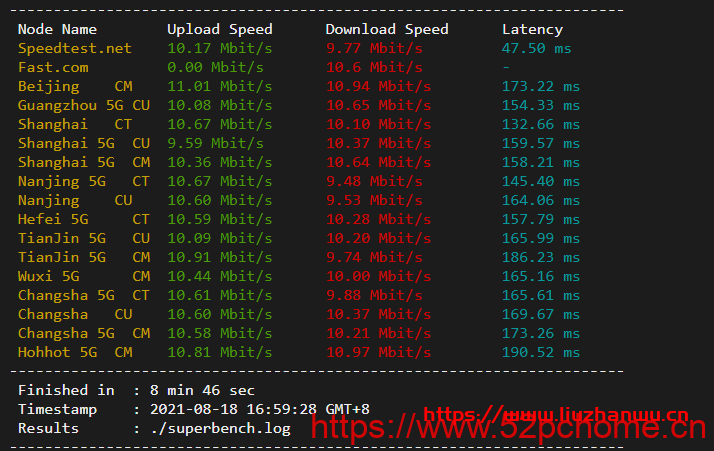The image size is (714, 451).
Task: Click the Changsha CU node name
Action: point(75,314)
